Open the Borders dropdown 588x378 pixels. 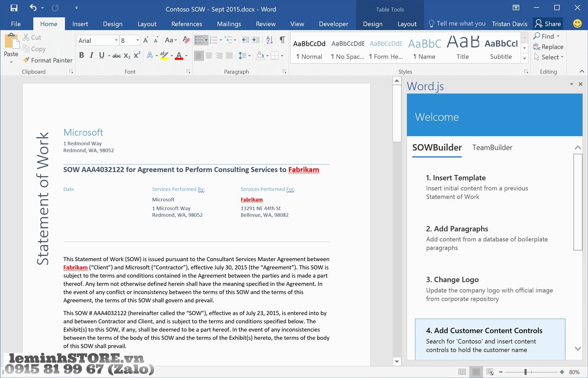pyautogui.click(x=282, y=55)
